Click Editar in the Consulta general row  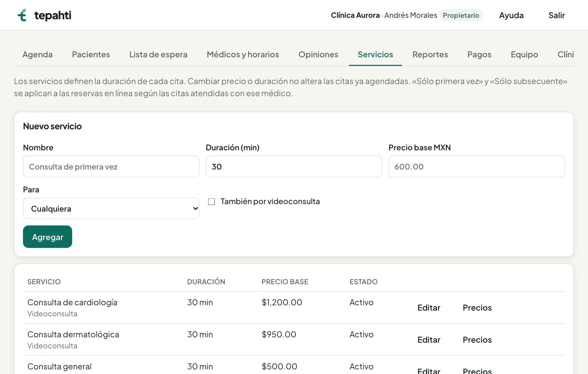tap(429, 370)
